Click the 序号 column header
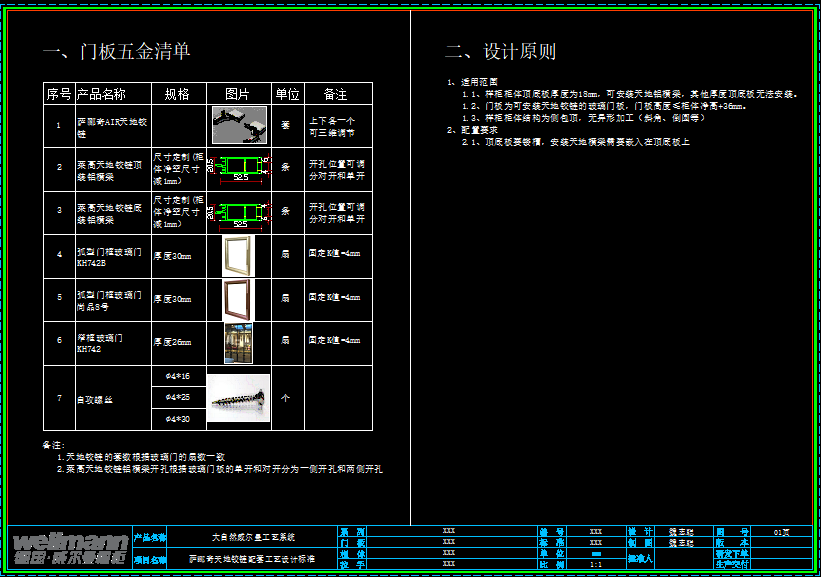The image size is (821, 577). (58, 94)
